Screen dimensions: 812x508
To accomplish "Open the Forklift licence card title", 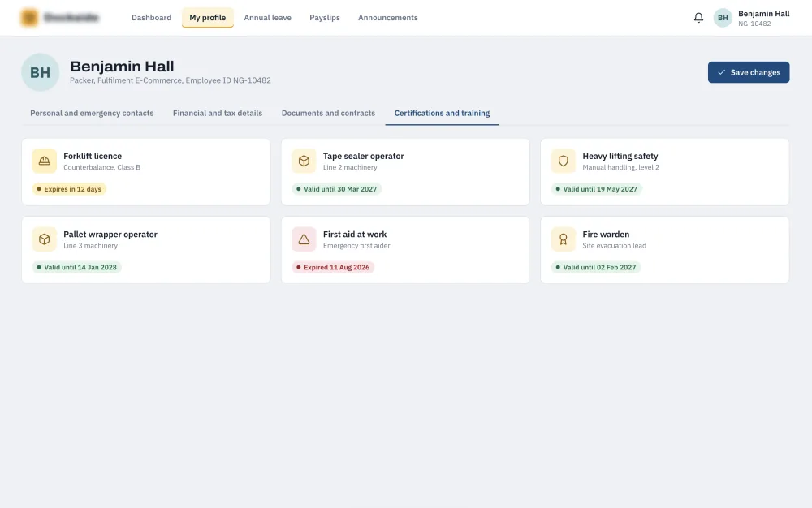I will (93, 157).
